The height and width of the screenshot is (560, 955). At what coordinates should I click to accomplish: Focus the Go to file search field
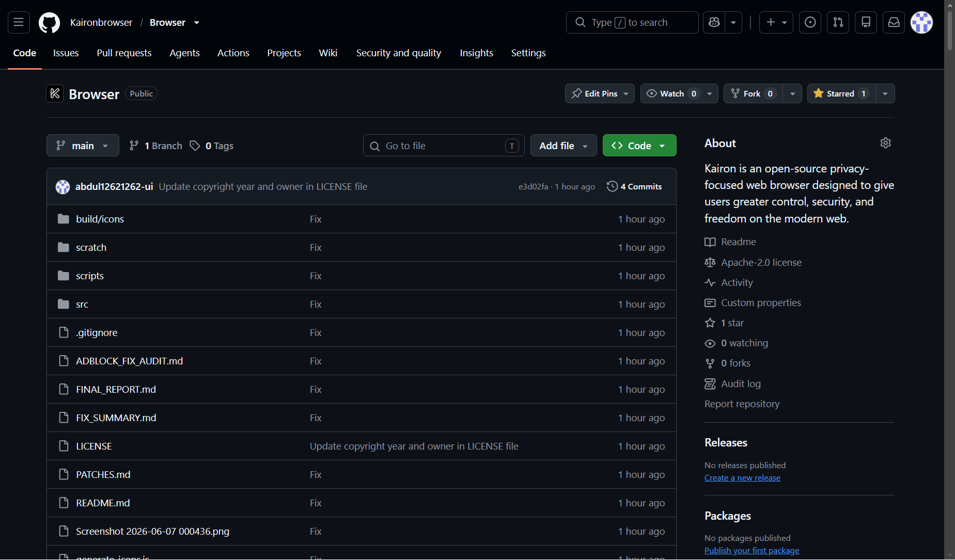(x=444, y=146)
